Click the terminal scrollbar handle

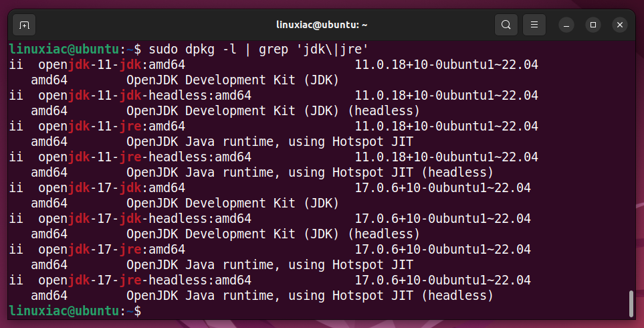(631, 304)
